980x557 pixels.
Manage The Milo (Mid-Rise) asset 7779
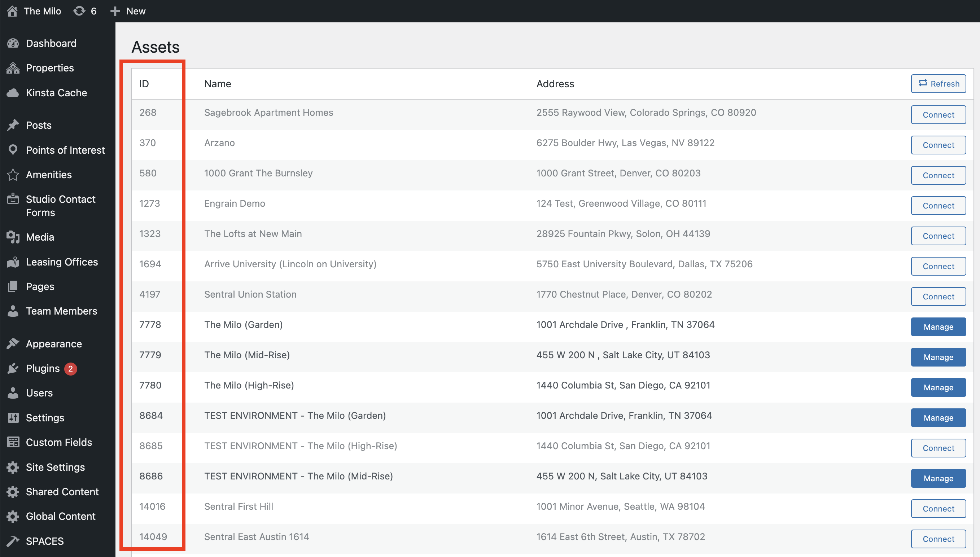[938, 357]
